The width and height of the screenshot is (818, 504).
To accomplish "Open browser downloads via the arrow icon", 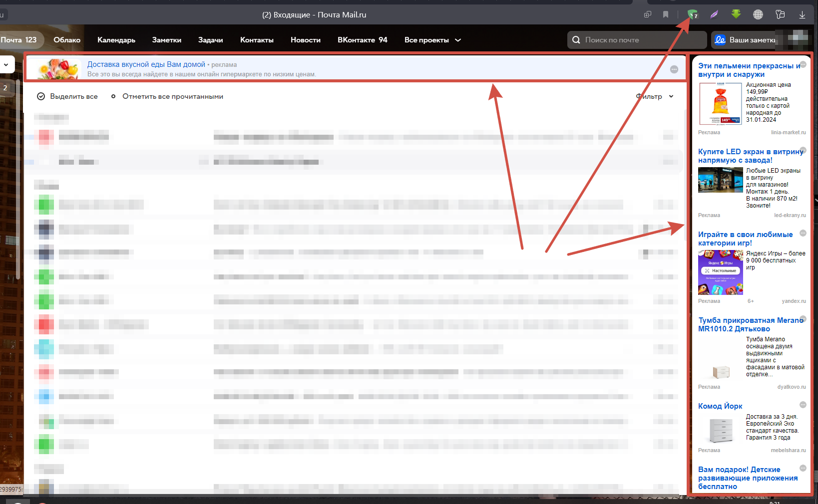I will click(803, 14).
